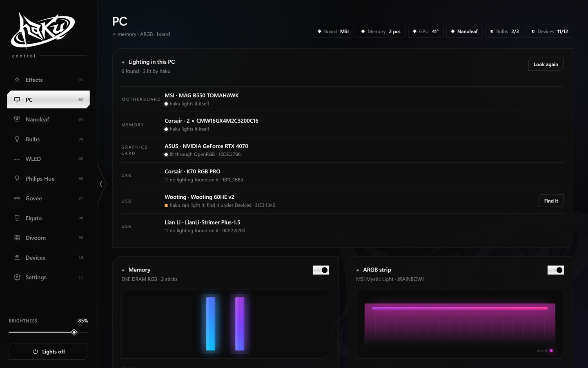Viewport: 588px width, 368px height.
Task: Open Elgato from the sidebar
Action: coord(48,218)
